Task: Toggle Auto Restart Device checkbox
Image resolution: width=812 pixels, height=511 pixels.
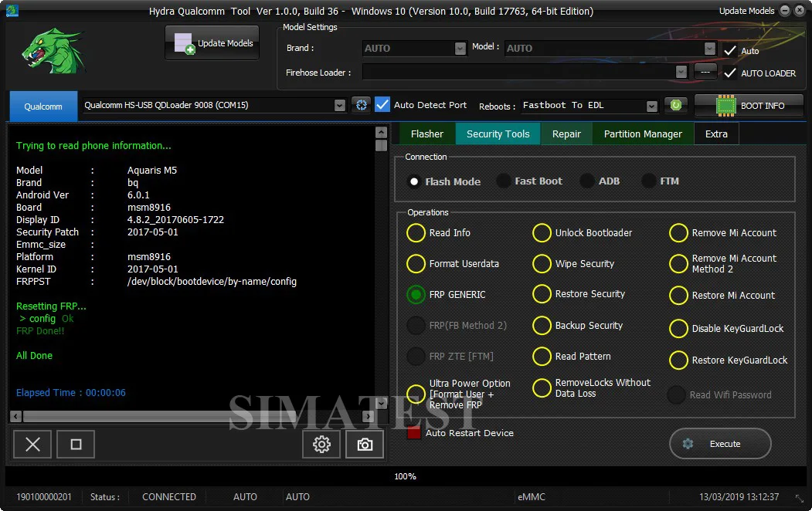Action: 414,433
